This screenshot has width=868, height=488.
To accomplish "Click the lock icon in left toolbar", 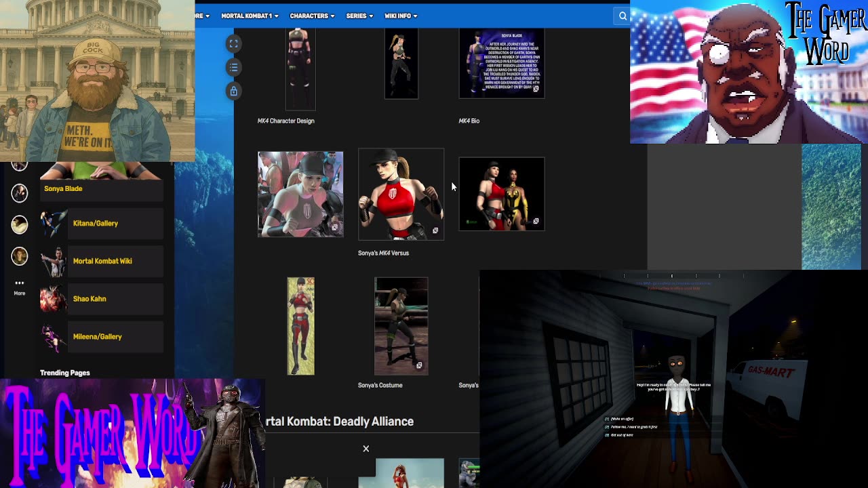I will click(233, 91).
